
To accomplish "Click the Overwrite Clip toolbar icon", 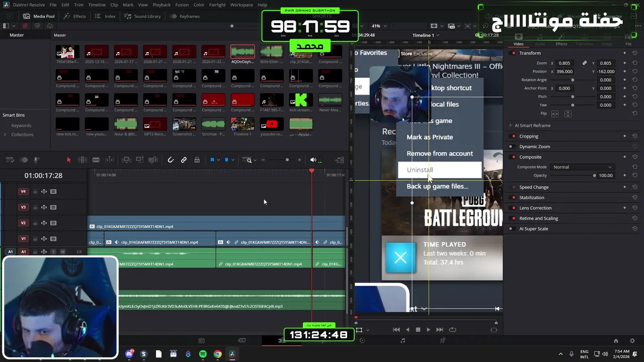I will [140, 160].
